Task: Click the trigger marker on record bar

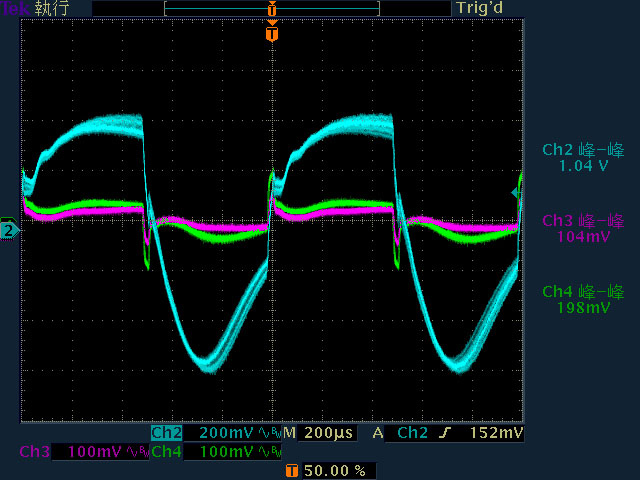Action: tap(272, 8)
